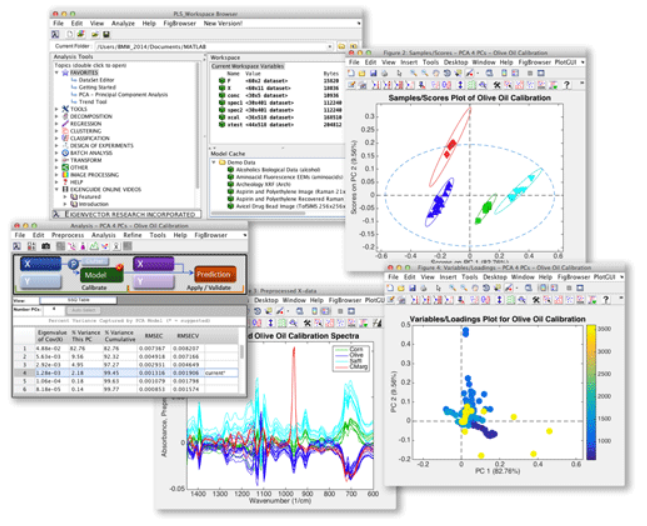This screenshot has height=526, width=647.
Task: Select BATCH ANALYSIS tree item
Action: [91, 153]
